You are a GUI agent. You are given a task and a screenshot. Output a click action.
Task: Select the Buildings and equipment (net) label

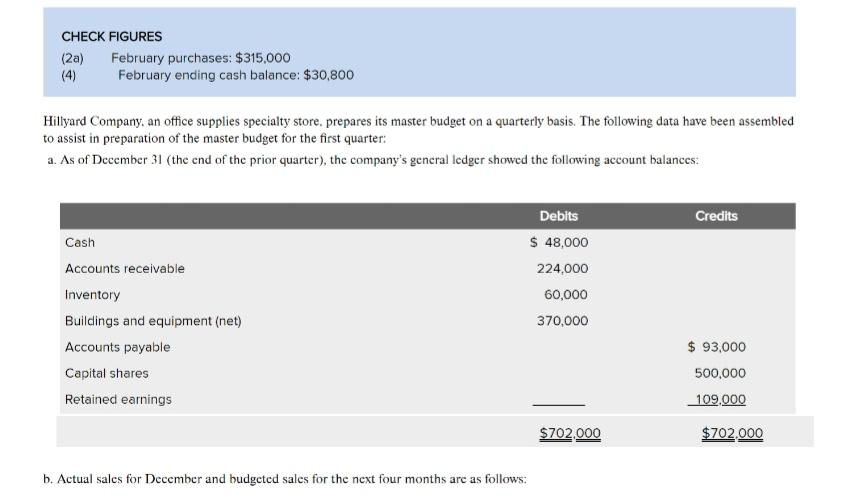click(153, 321)
